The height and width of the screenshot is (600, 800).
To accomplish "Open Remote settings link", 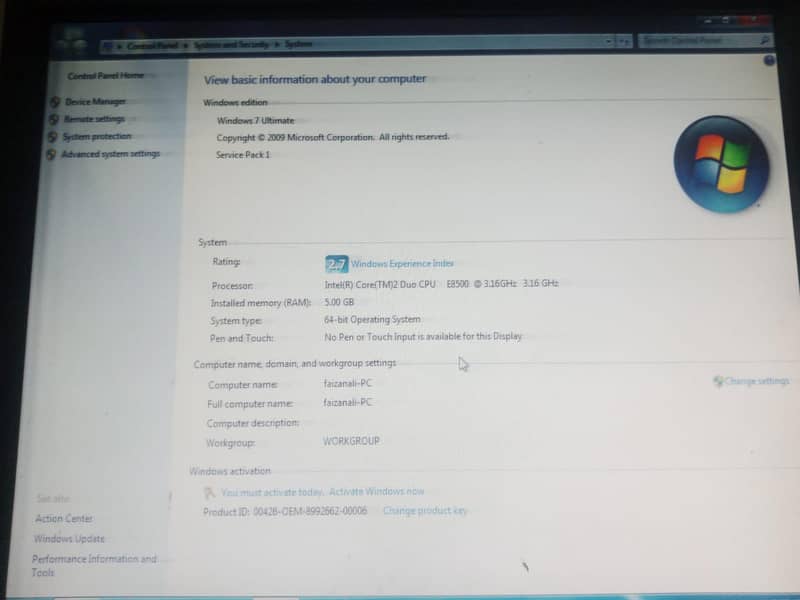I will [94, 119].
